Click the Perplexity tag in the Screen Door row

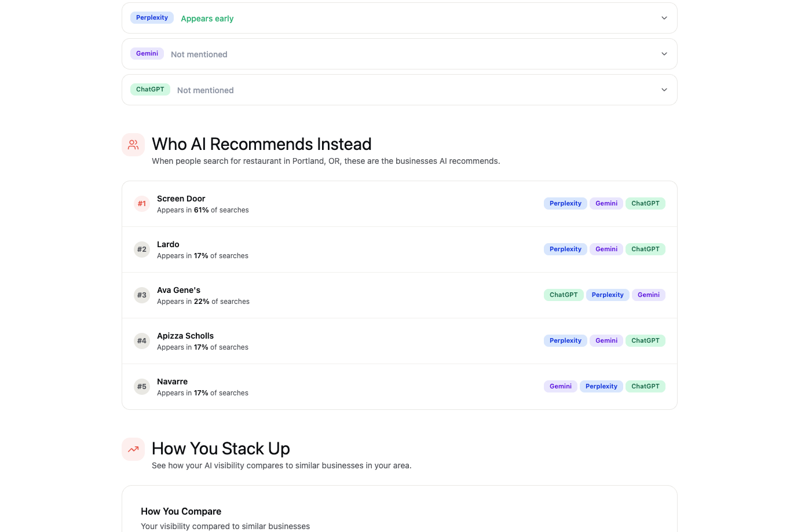[565, 204]
